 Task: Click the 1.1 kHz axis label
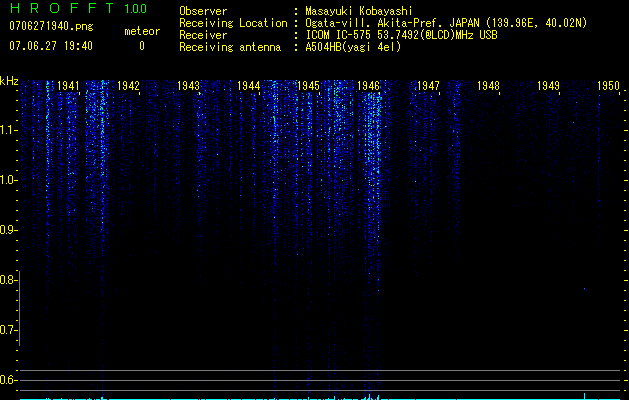[7, 130]
